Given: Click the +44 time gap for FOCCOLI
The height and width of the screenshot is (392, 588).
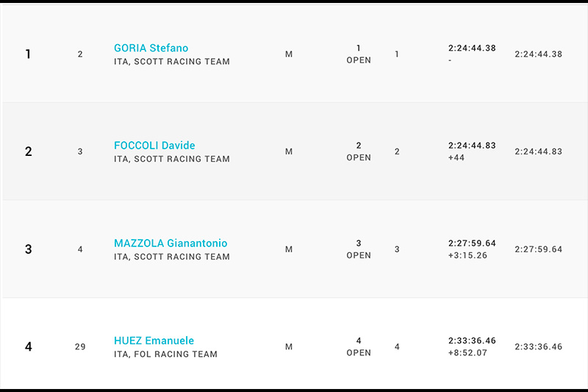Looking at the screenshot, I should [x=456, y=158].
